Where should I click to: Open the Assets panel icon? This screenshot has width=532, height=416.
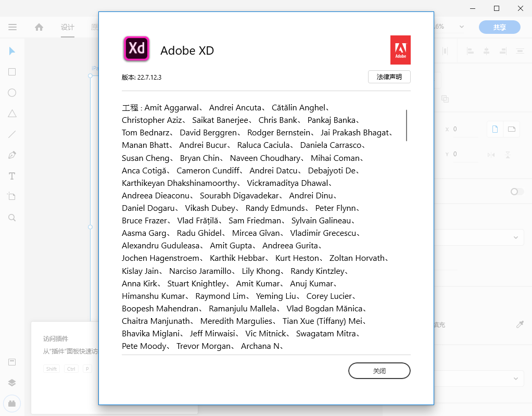coord(12,362)
